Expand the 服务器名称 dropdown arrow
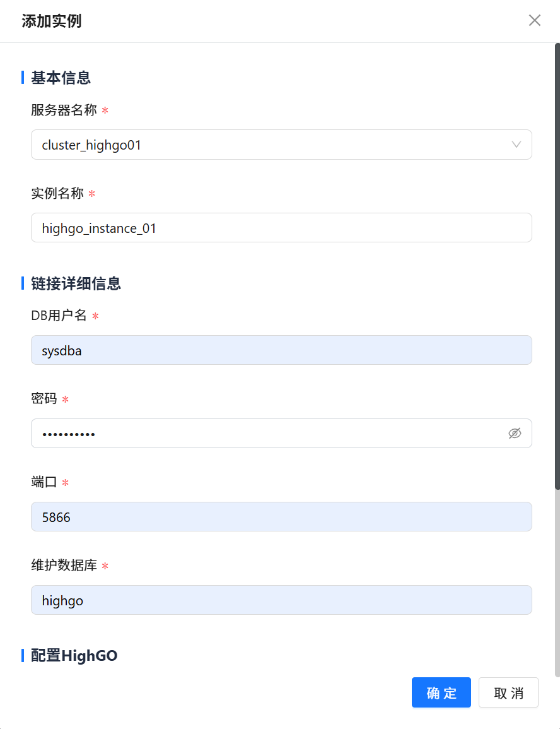 coord(516,145)
